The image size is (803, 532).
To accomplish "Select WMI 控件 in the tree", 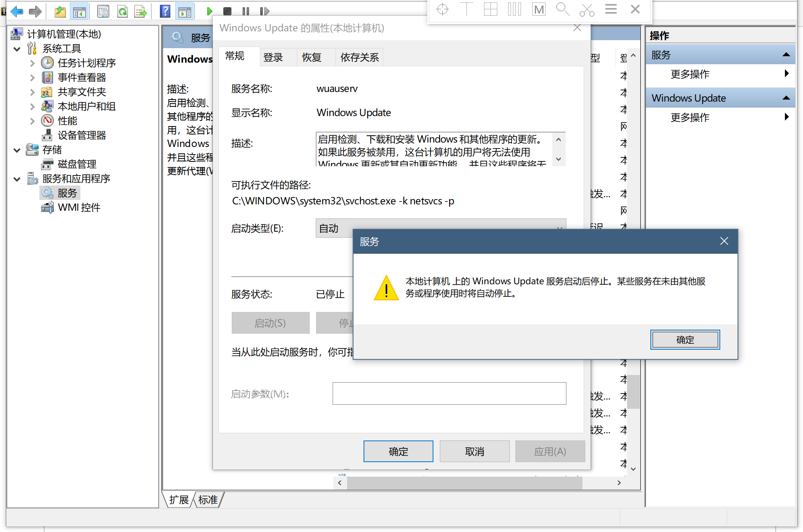I will (x=79, y=208).
